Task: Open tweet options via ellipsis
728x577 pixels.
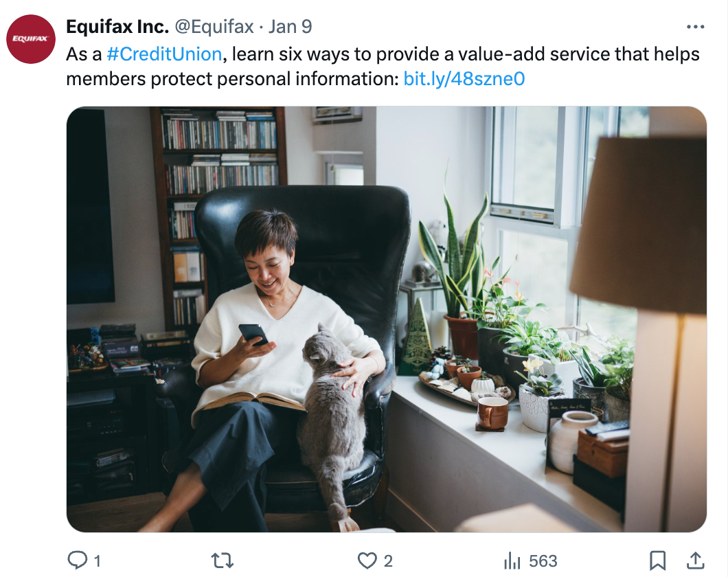Action: click(x=696, y=26)
